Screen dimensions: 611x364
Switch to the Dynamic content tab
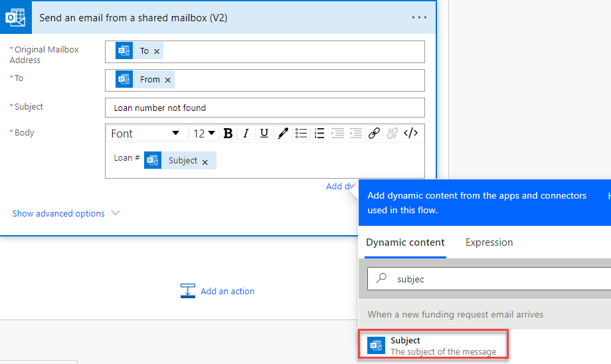pos(405,242)
